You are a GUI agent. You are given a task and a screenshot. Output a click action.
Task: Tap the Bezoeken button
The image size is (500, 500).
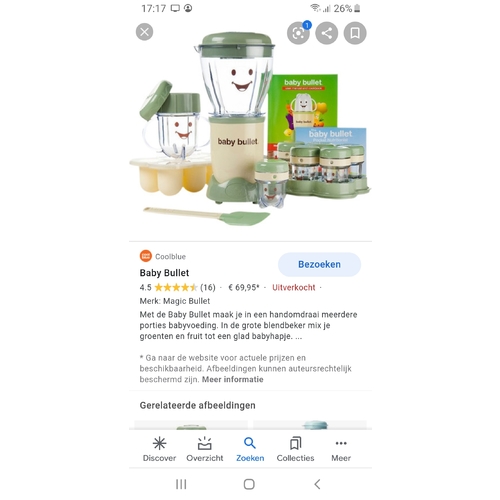319,264
